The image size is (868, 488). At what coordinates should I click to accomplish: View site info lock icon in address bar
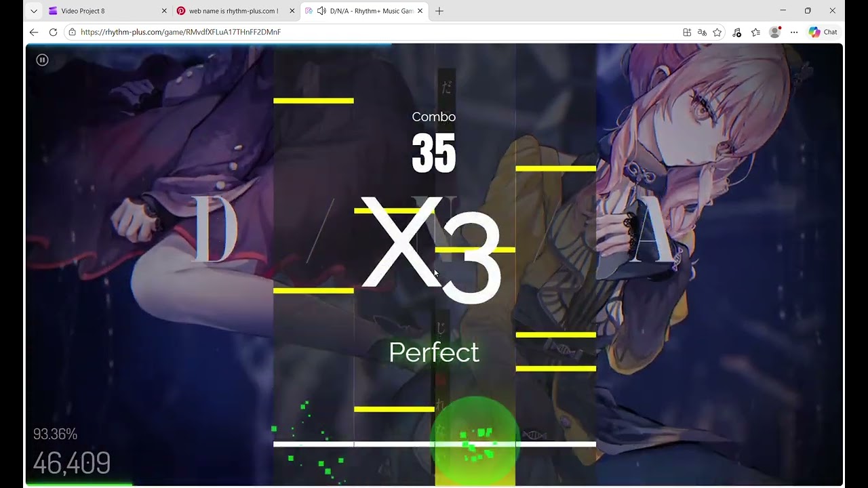click(73, 32)
